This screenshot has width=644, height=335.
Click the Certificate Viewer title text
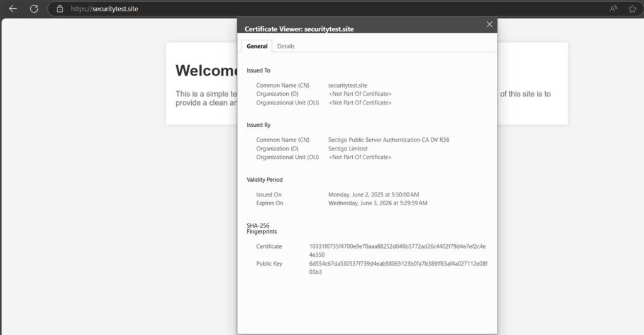coord(299,29)
